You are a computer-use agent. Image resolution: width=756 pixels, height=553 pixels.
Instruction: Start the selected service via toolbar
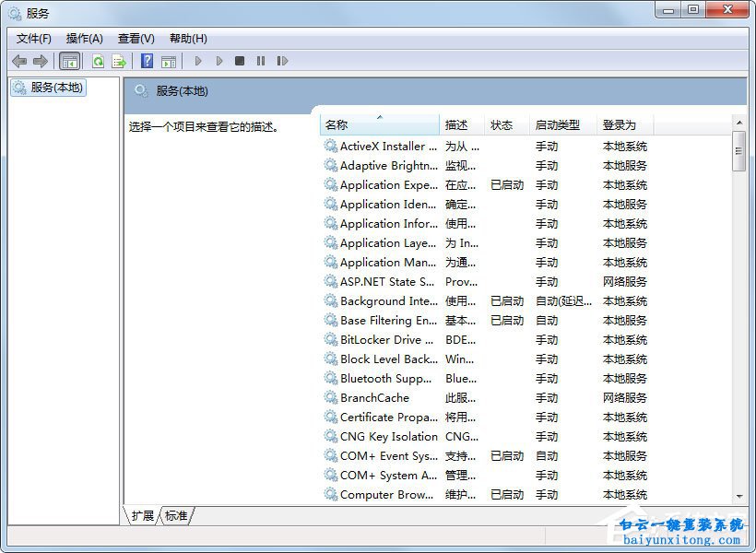[x=199, y=61]
